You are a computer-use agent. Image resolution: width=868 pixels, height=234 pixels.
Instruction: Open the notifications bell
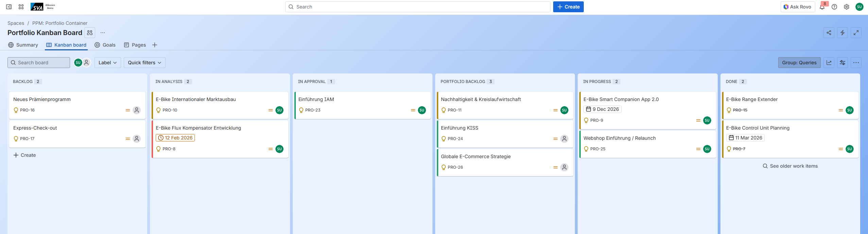822,7
